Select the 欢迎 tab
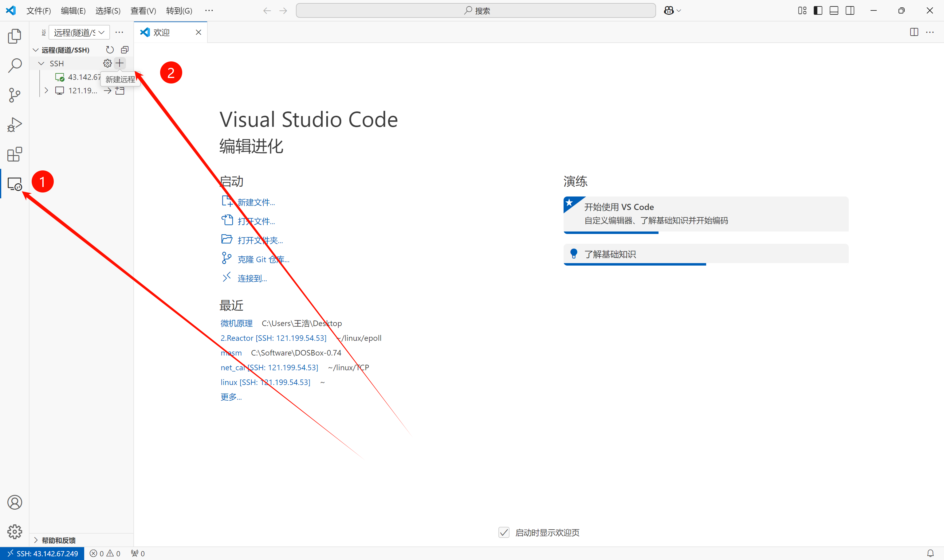 [x=162, y=33]
